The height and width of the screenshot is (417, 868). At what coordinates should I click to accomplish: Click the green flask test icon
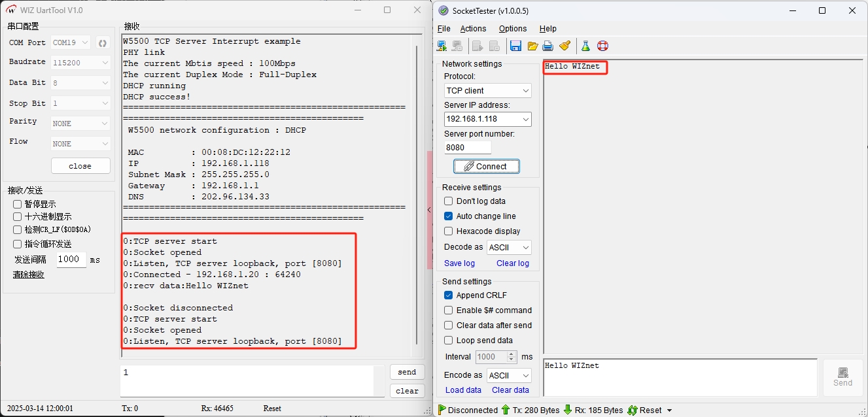(x=585, y=46)
